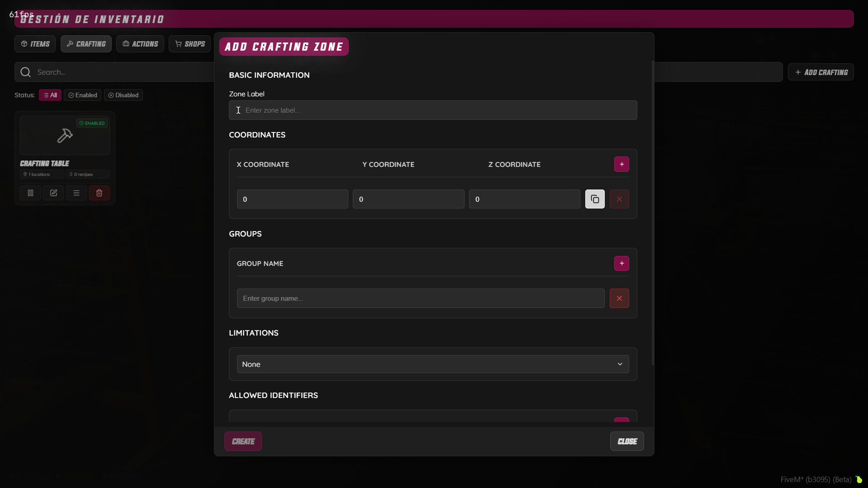
Task: Open the Crafting Table recipes list
Action: point(76,193)
